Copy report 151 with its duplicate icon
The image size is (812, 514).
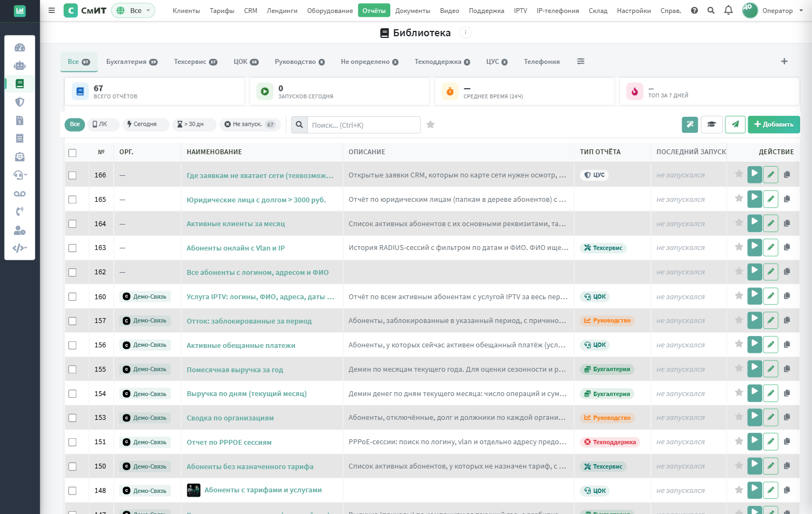tap(787, 441)
